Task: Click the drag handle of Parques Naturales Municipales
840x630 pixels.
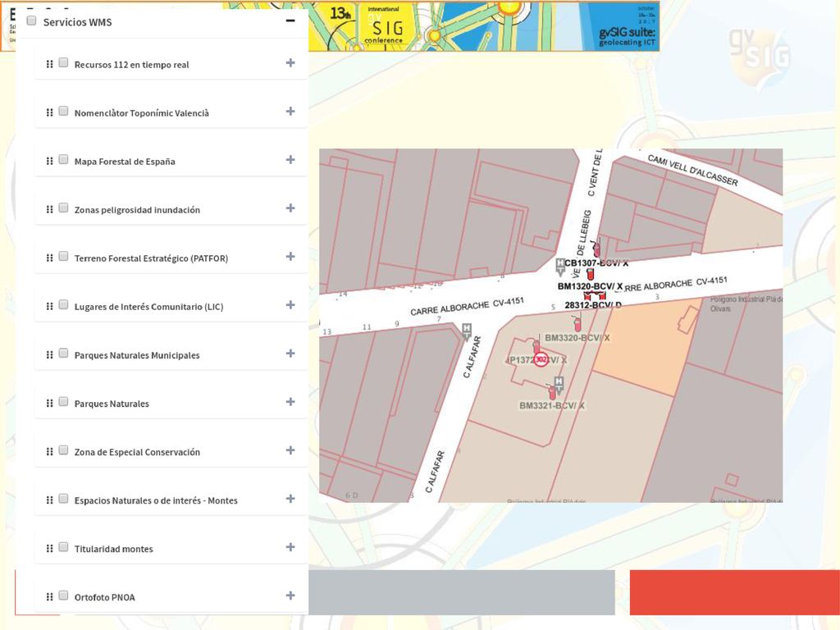Action: coord(49,354)
